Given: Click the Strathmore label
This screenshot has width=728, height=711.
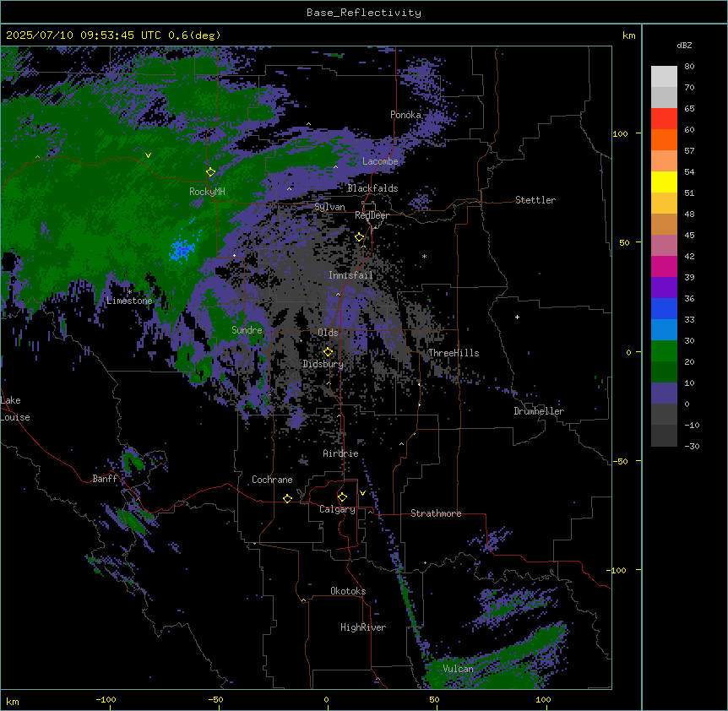Looking at the screenshot, I should [x=436, y=513].
